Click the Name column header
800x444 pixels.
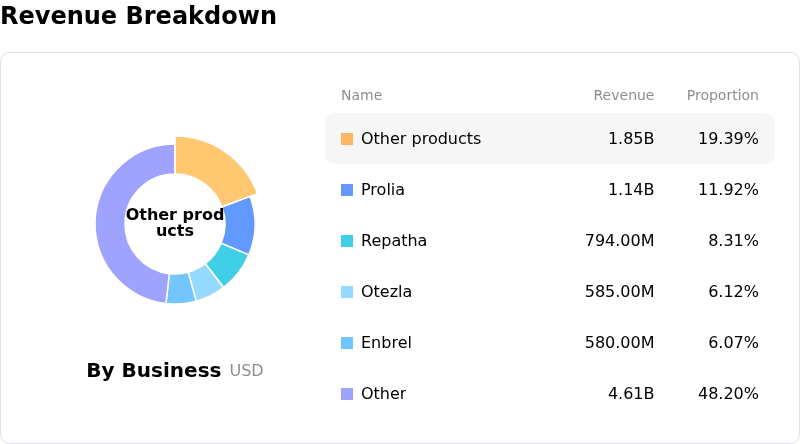(x=361, y=96)
